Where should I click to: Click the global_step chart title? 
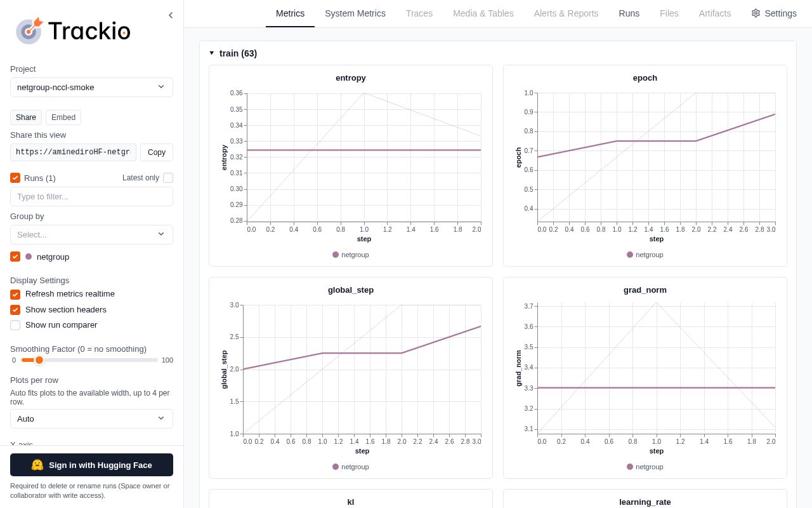coord(351,290)
